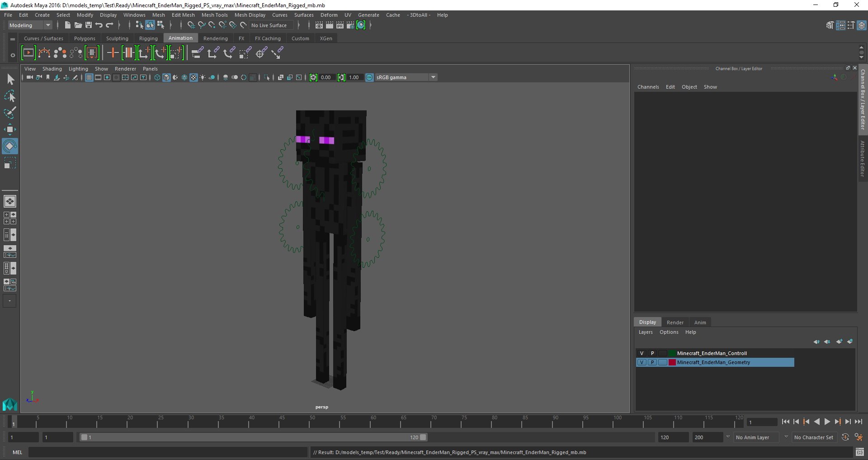Click the color swatch of Minecraft_EnderMan_Geometry layer

672,362
